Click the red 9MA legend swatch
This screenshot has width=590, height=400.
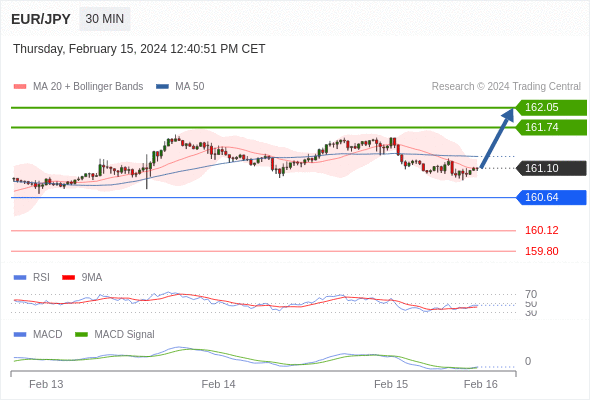(x=68, y=278)
